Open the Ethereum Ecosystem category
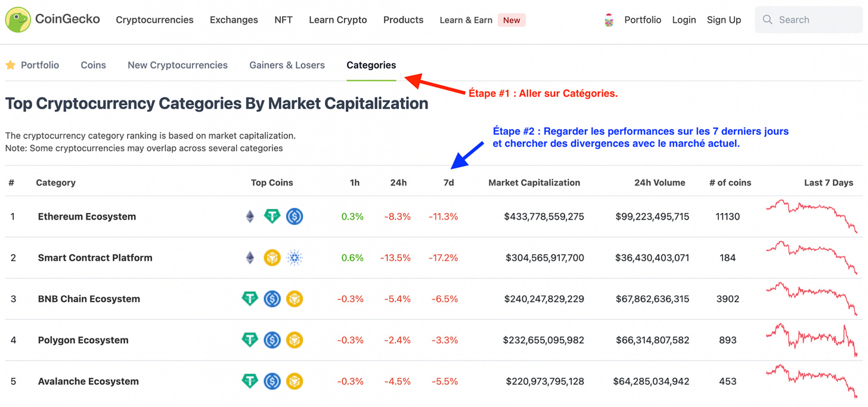The width and height of the screenshot is (868, 407). [87, 216]
